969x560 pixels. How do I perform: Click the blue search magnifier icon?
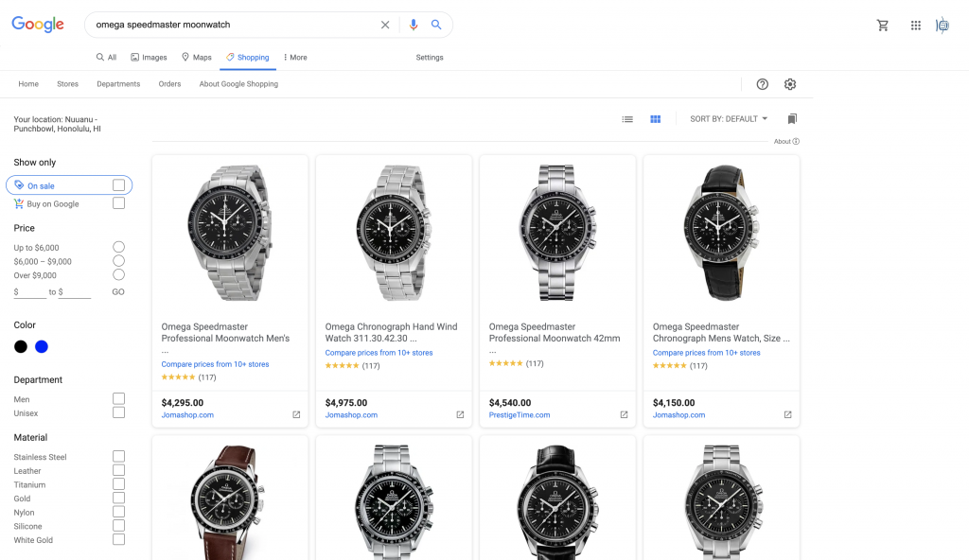[436, 25]
